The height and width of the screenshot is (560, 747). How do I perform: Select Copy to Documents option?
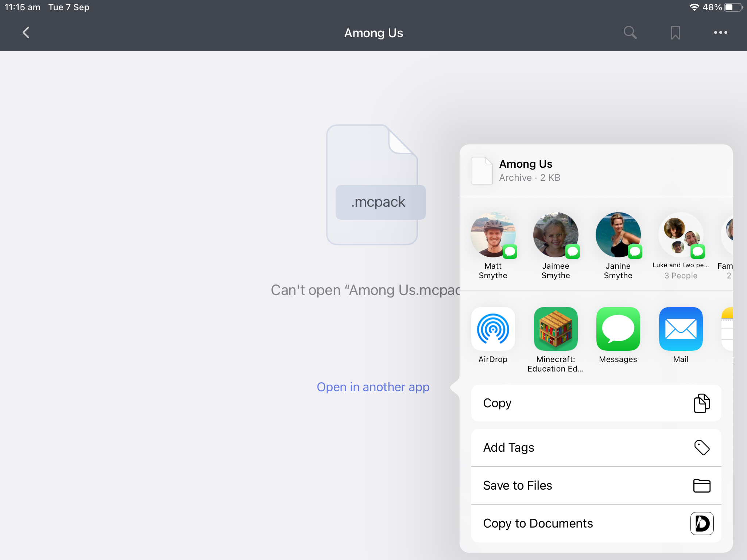coord(595,523)
